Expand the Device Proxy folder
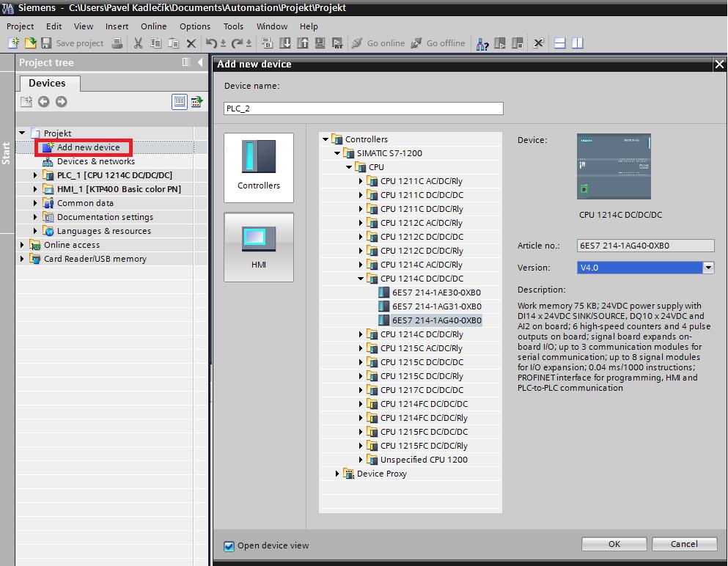Screen dimensions: 728x566 click(x=337, y=474)
